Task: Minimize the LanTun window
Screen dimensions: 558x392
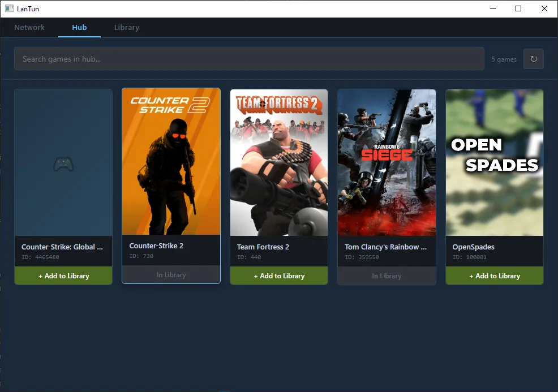Action: (493, 8)
